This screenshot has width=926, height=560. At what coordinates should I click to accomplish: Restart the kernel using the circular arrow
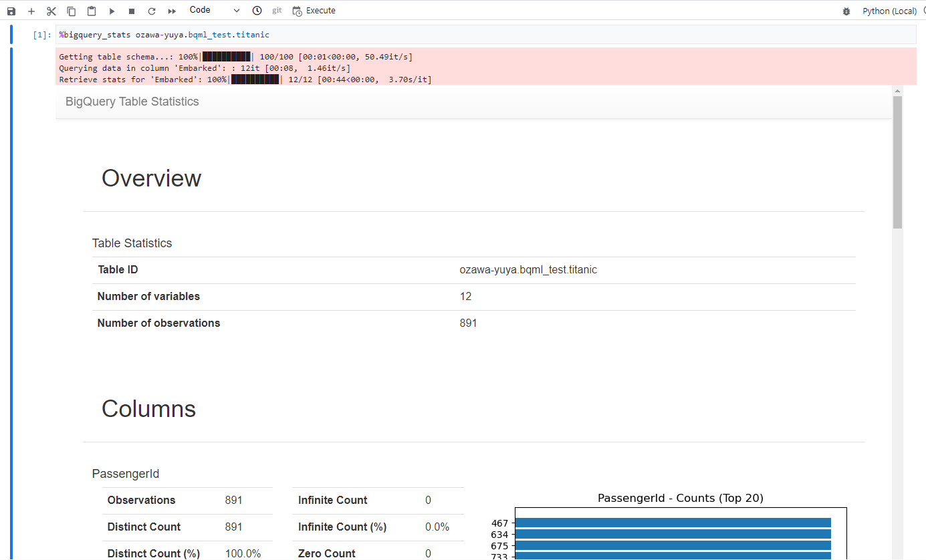pyautogui.click(x=151, y=10)
